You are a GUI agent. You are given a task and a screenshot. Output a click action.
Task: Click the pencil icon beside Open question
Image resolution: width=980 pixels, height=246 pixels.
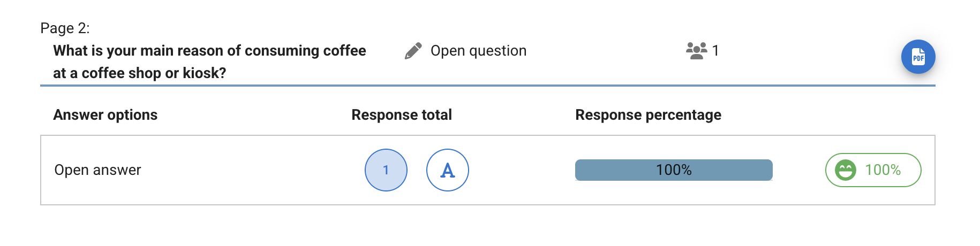(413, 51)
